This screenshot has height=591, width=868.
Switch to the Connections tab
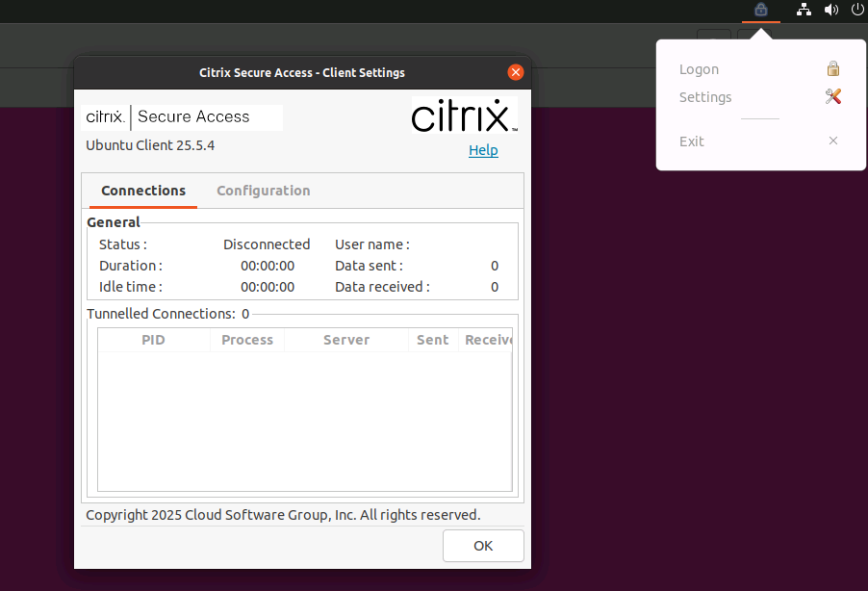(x=143, y=191)
